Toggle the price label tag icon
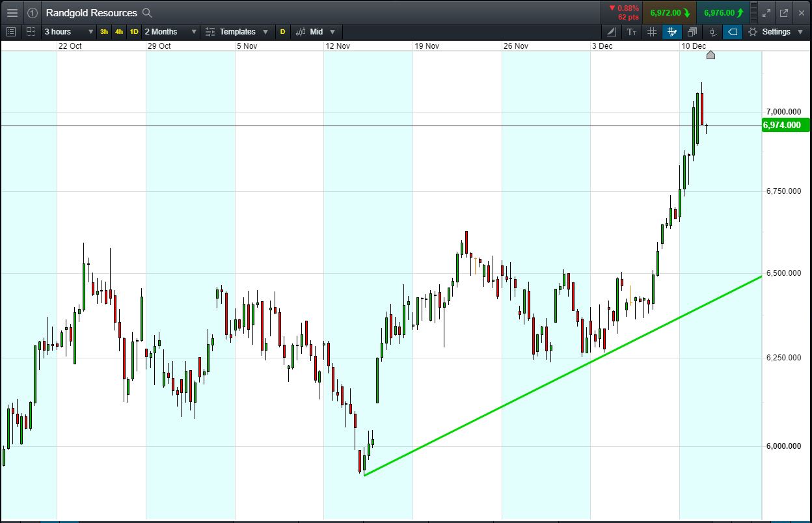This screenshot has width=812, height=523. [733, 31]
